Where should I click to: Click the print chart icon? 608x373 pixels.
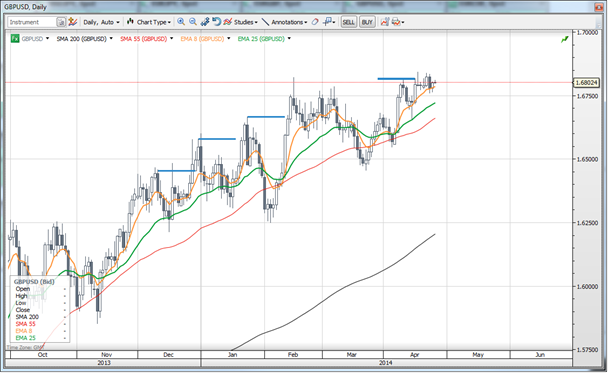(x=396, y=22)
